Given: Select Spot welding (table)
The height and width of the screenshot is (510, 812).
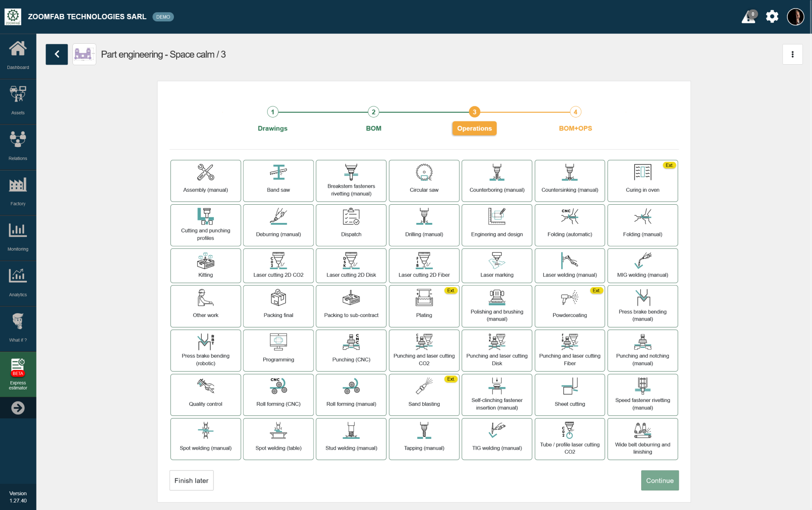Looking at the screenshot, I should point(278,439).
